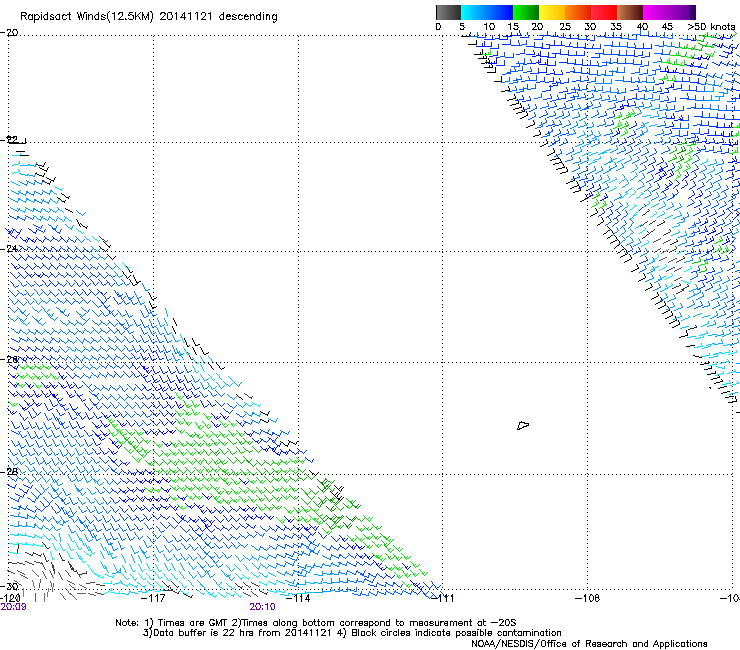This screenshot has width=740, height=650.
Task: Click the '-30' latitude axis label
Action: (10, 586)
